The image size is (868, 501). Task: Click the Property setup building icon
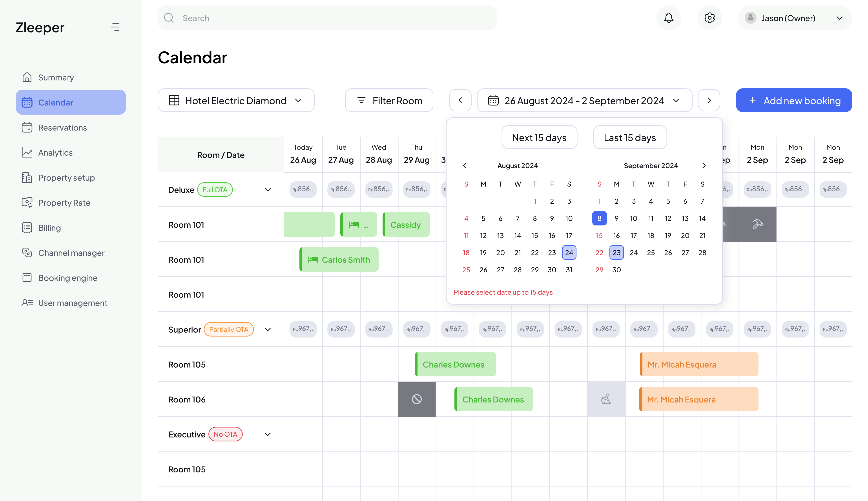[27, 178]
